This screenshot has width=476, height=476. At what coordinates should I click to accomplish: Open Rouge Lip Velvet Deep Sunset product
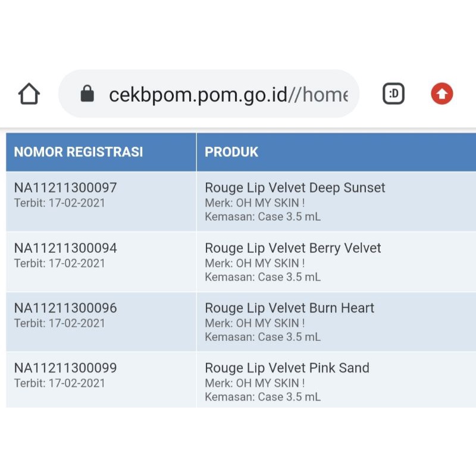295,188
